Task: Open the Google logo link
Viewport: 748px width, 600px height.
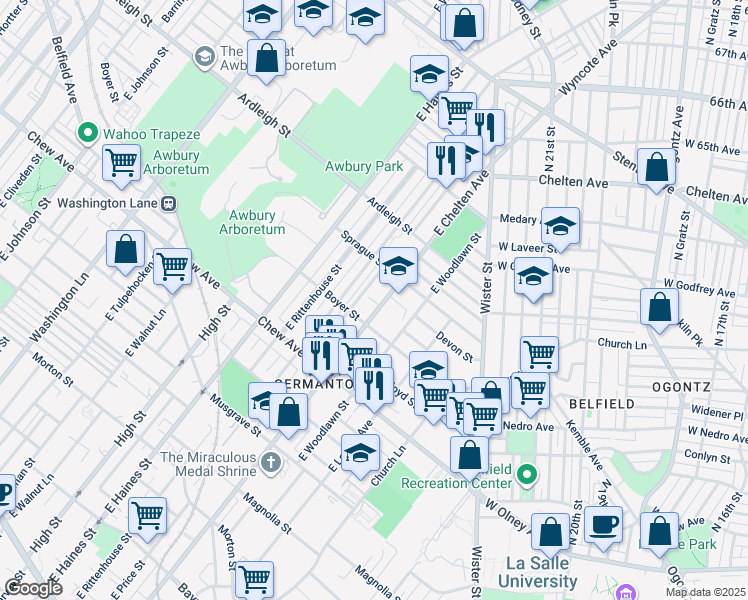Action: coord(34,589)
